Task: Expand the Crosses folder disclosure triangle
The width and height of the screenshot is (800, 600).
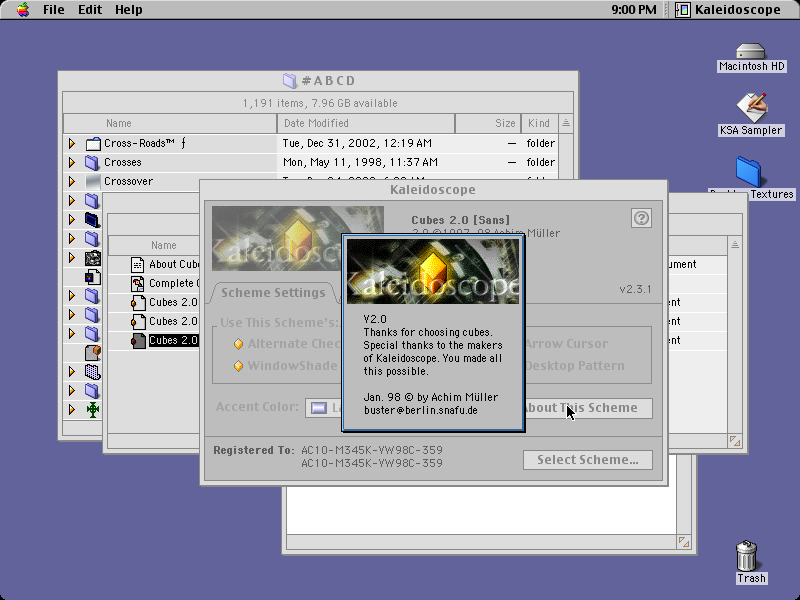Action: pyautogui.click(x=72, y=162)
